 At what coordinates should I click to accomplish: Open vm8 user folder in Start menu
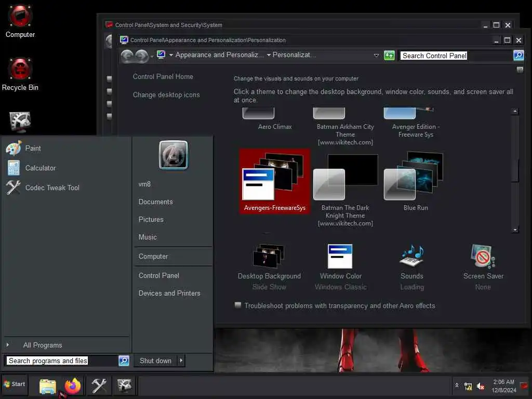point(144,184)
